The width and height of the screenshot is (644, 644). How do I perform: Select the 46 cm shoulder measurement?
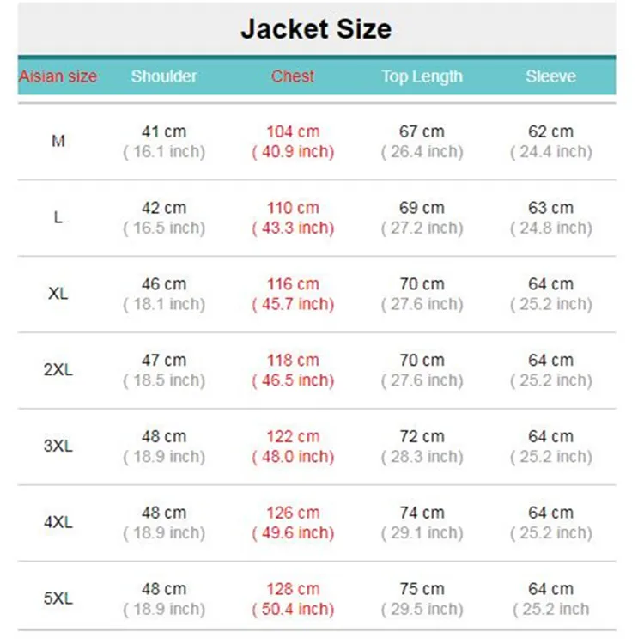coord(164,284)
